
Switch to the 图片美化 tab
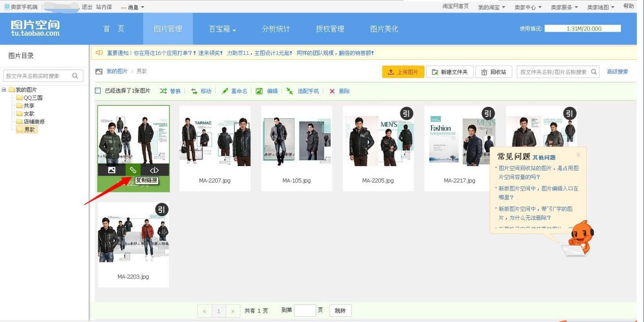tap(384, 29)
